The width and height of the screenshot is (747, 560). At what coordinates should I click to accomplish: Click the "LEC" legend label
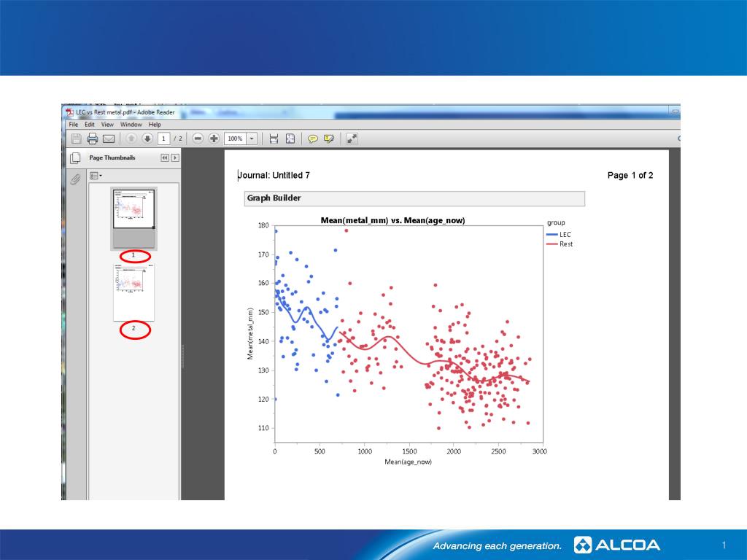tap(565, 234)
